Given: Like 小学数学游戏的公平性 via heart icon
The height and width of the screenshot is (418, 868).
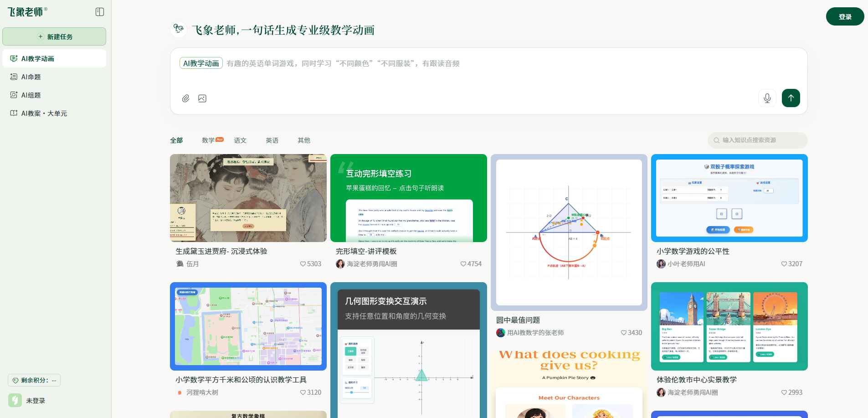Looking at the screenshot, I should (784, 264).
